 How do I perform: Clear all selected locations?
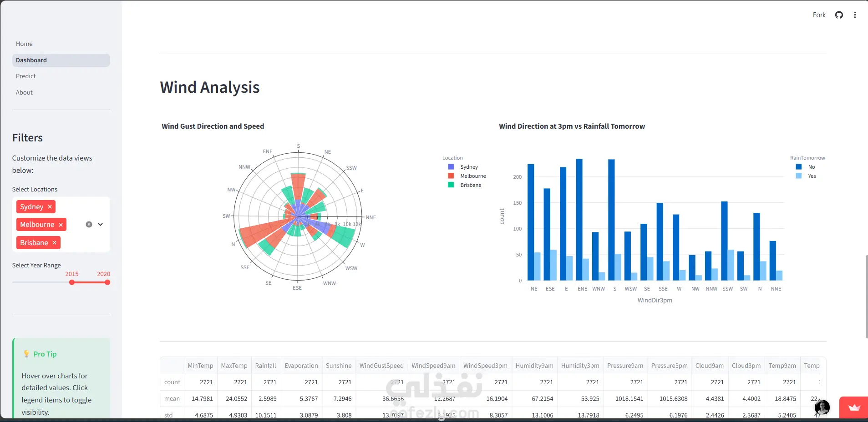89,225
